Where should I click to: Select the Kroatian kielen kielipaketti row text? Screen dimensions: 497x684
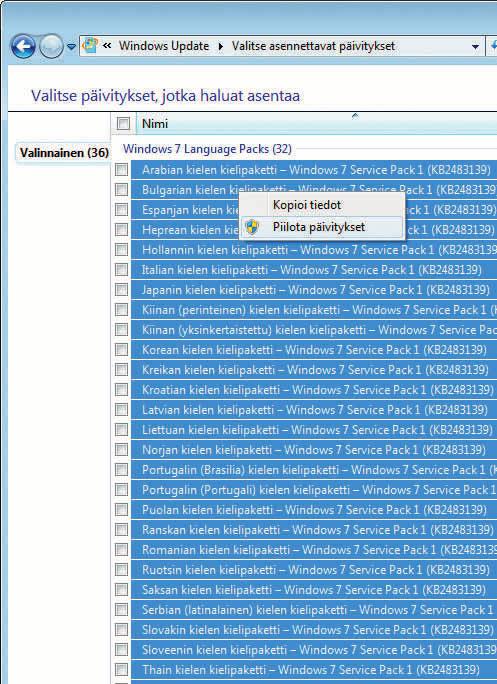click(318, 390)
